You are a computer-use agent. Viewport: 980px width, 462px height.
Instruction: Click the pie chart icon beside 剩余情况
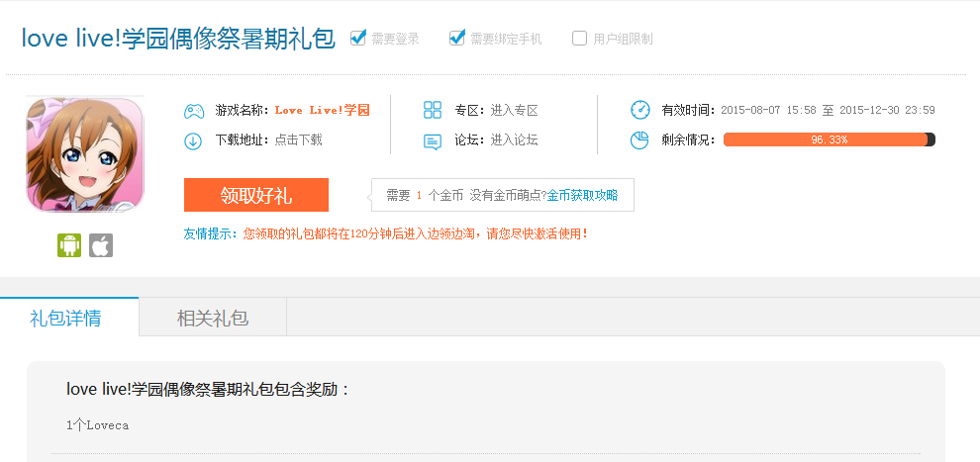point(639,139)
